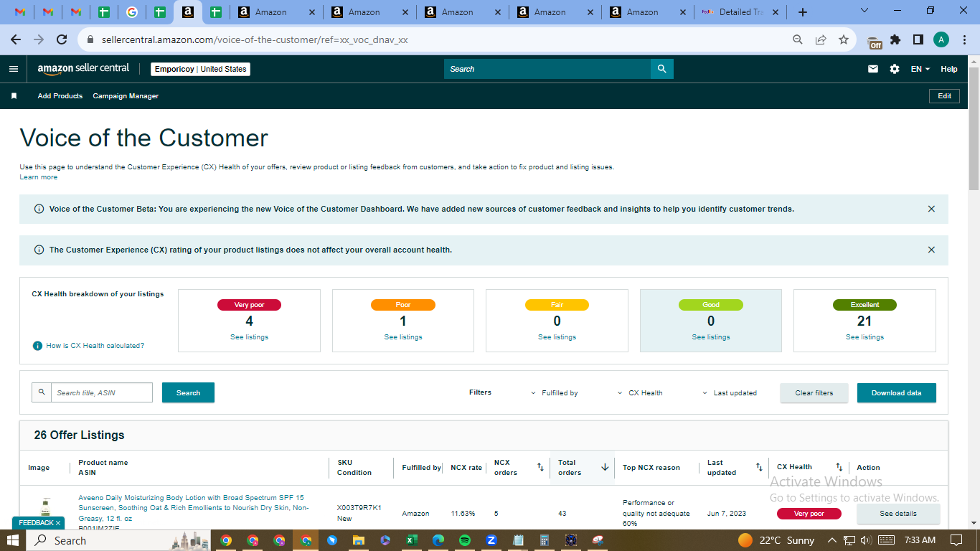980x551 pixels.
Task: Open the Chrome profile avatar A
Action: tap(941, 40)
